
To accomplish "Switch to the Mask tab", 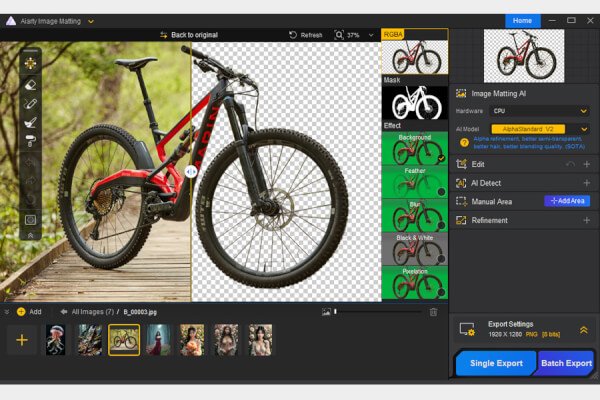I will coord(392,80).
